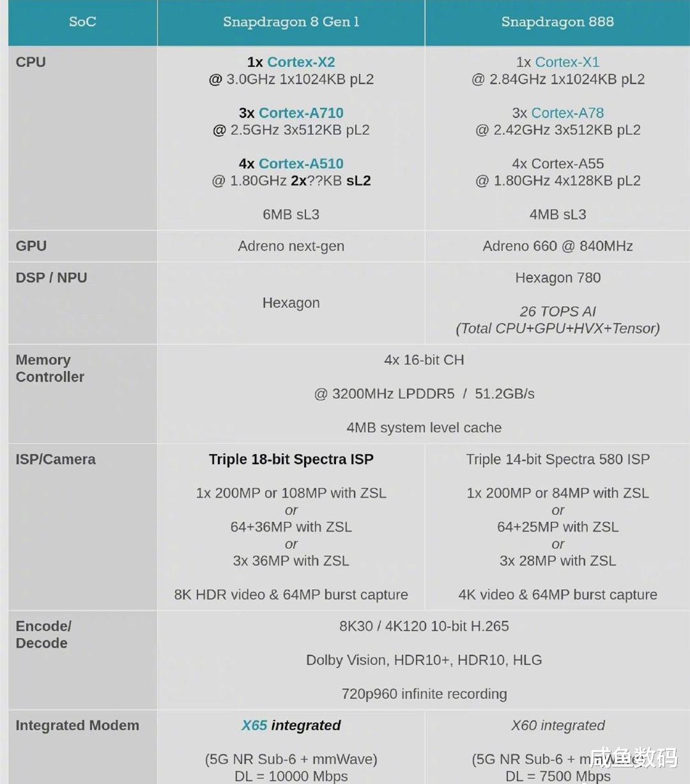
Task: Click the Hexagon 780 text
Action: point(557,278)
